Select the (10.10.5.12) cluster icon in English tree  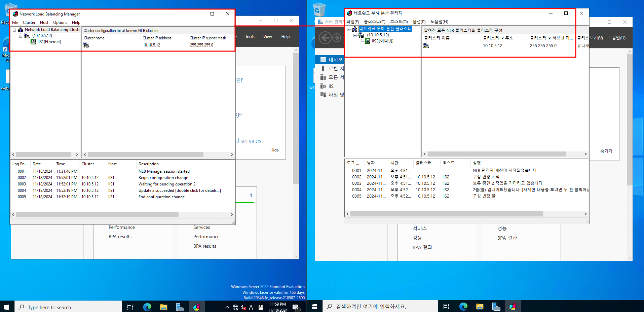[27, 36]
